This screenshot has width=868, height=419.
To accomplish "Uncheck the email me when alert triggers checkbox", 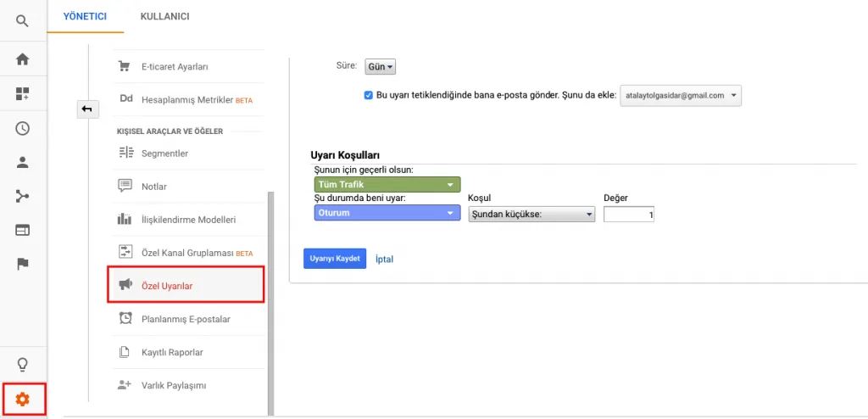I will point(368,95).
